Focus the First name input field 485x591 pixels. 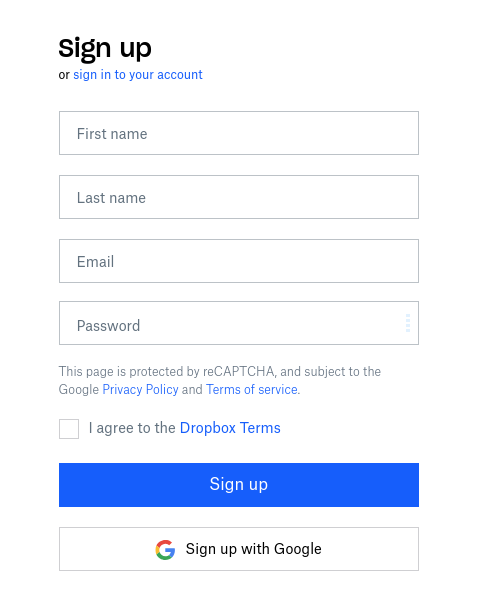coord(239,133)
